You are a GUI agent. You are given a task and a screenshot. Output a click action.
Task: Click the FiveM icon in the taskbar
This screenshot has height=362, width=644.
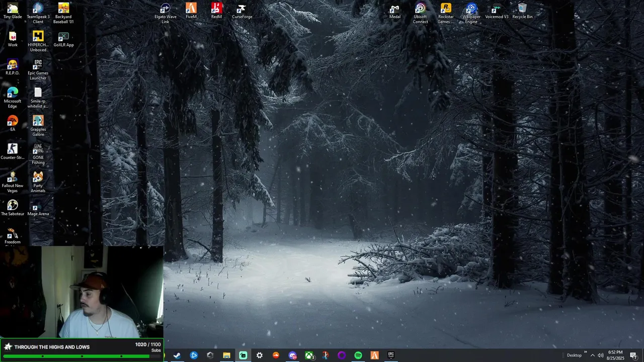pyautogui.click(x=374, y=355)
